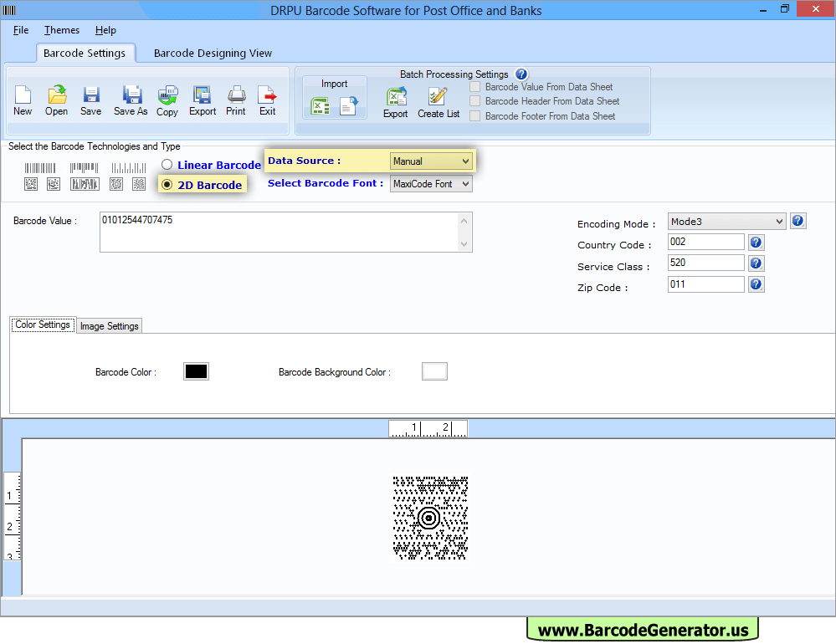Open the Data Source dropdown
The image size is (836, 644).
[431, 161]
